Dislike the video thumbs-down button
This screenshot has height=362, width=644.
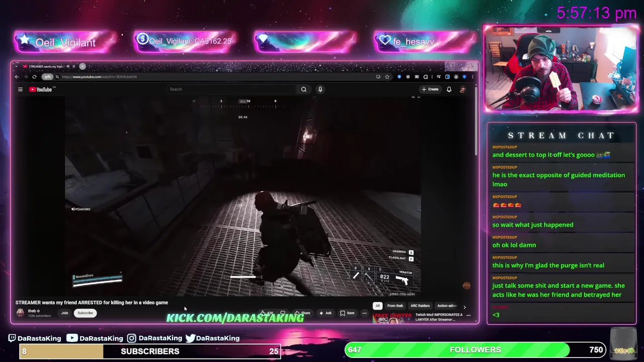(x=283, y=313)
